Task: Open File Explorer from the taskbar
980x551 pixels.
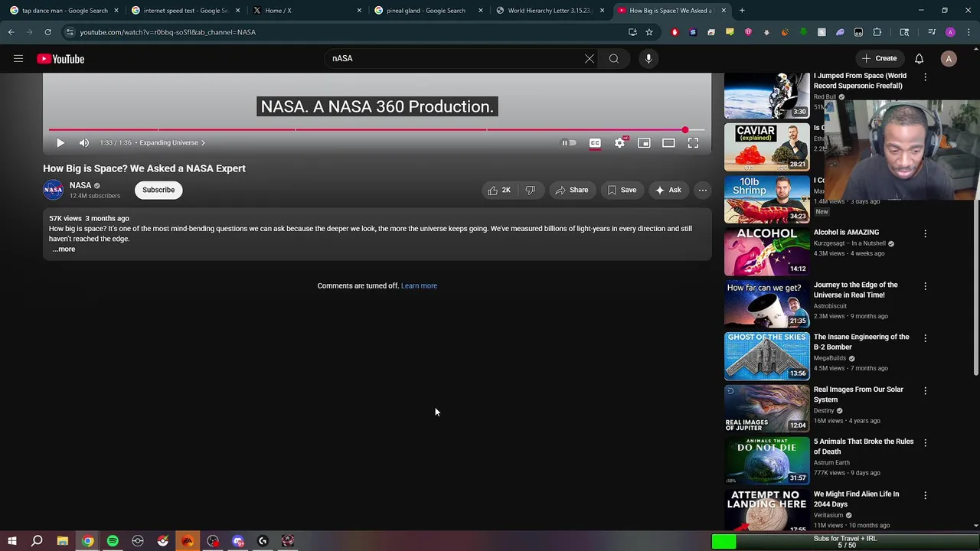Action: click(x=63, y=541)
